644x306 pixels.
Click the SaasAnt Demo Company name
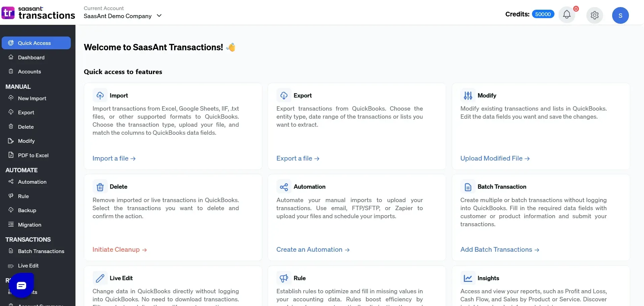[118, 16]
